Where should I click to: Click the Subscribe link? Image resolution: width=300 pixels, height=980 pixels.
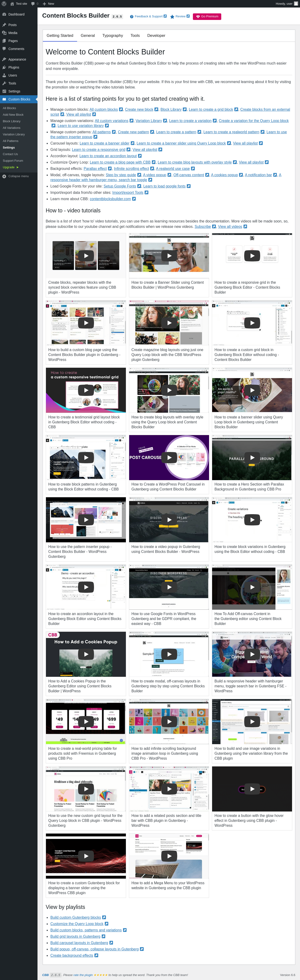[x=203, y=227]
